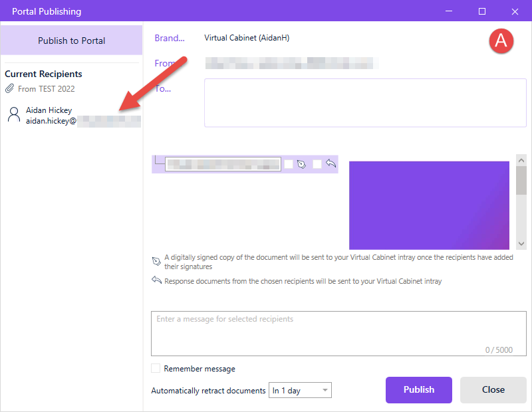Click the reply arrow icon in document row
The image size is (532, 412).
pyautogui.click(x=331, y=163)
